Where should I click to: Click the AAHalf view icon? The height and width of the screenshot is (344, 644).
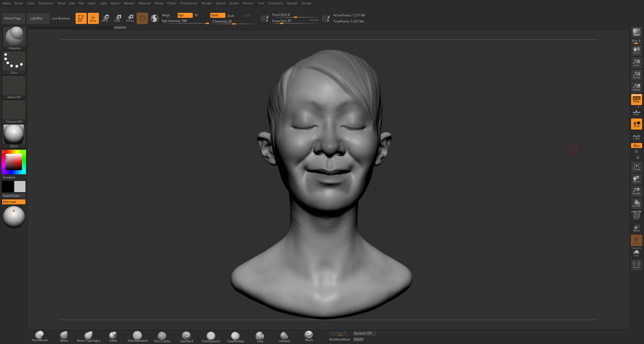click(x=636, y=87)
